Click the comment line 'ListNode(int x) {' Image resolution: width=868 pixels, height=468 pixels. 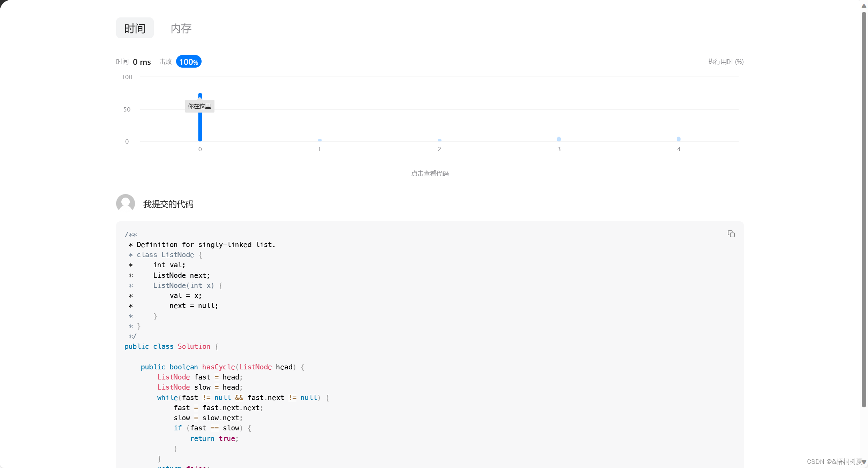pos(188,285)
